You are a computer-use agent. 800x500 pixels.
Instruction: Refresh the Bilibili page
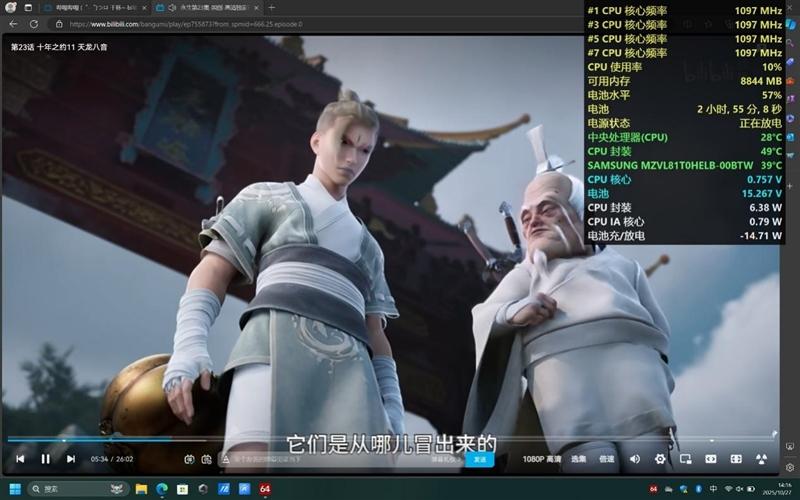(34, 24)
